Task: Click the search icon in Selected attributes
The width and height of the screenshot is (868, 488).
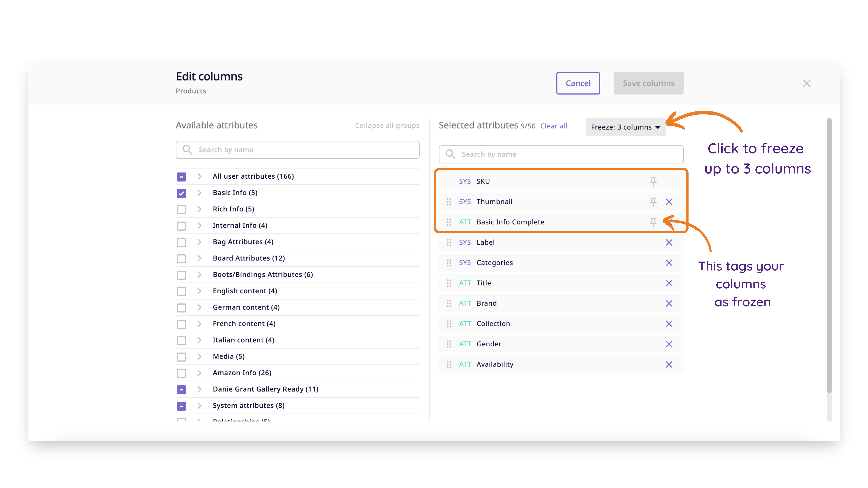Action: click(451, 154)
